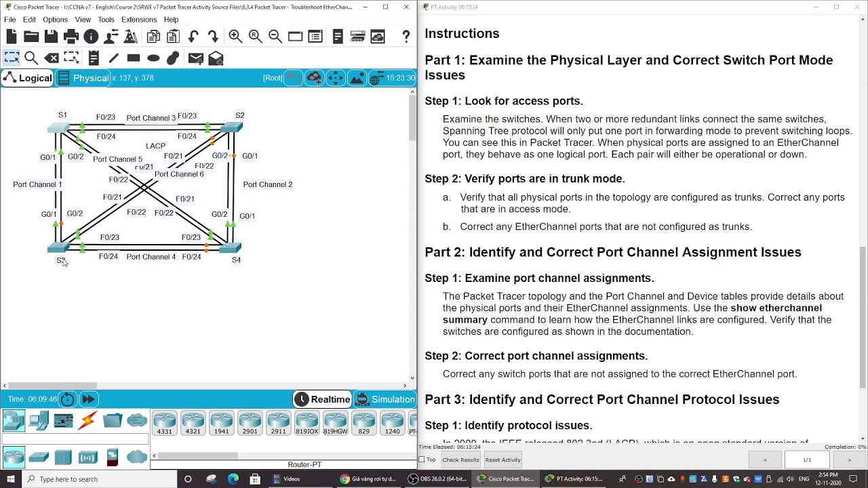This screenshot has height=488, width=868.
Task: Pick the 2911 router device
Action: (278, 423)
